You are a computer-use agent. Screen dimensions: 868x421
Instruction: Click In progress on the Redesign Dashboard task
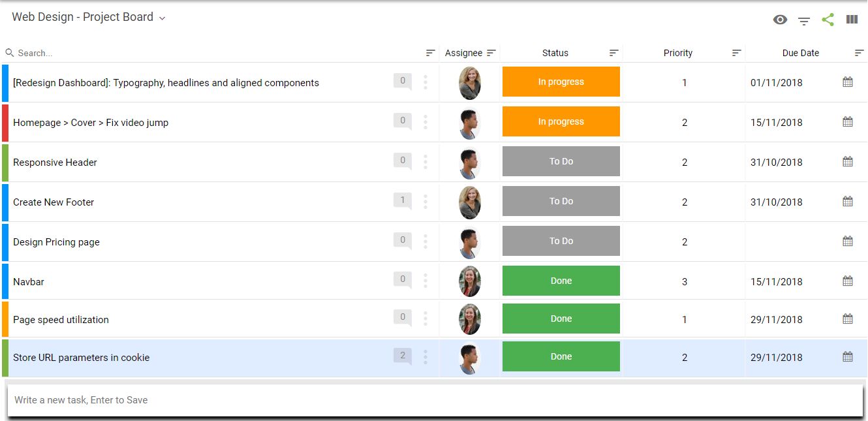pyautogui.click(x=561, y=81)
